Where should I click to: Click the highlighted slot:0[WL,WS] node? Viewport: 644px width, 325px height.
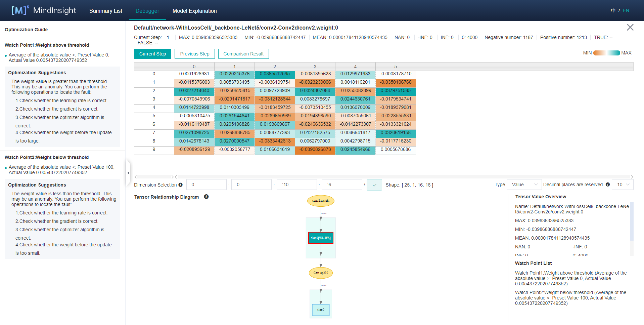point(321,238)
